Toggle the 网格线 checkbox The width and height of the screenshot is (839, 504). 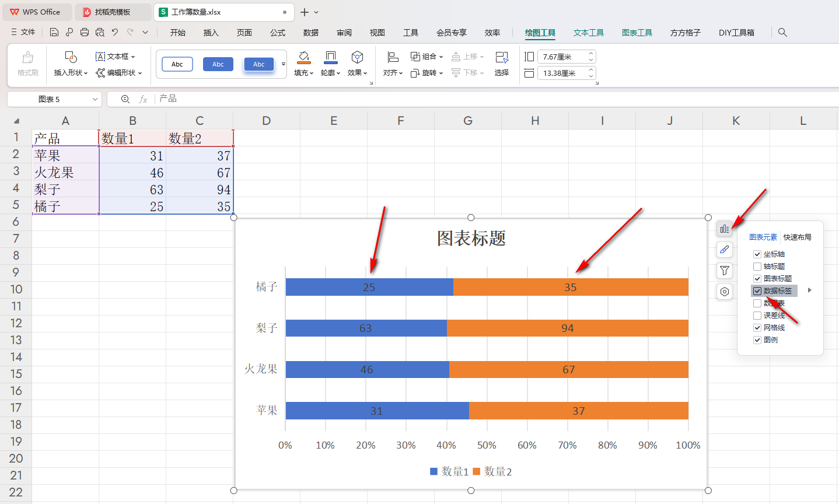(757, 328)
